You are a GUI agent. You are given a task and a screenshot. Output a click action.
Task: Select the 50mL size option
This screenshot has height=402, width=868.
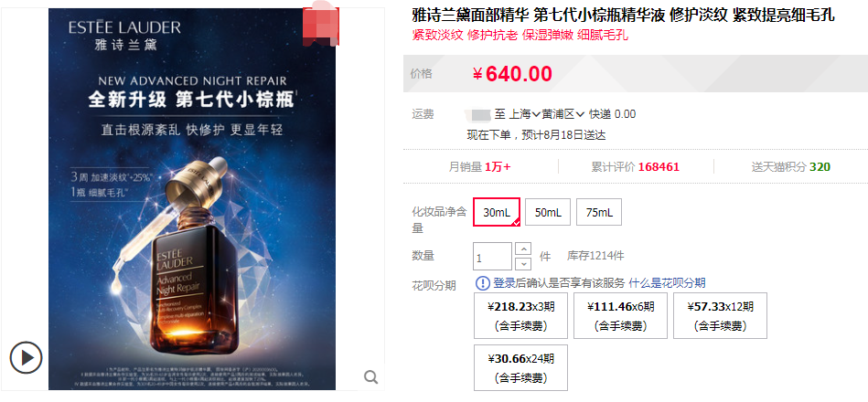[x=548, y=212]
